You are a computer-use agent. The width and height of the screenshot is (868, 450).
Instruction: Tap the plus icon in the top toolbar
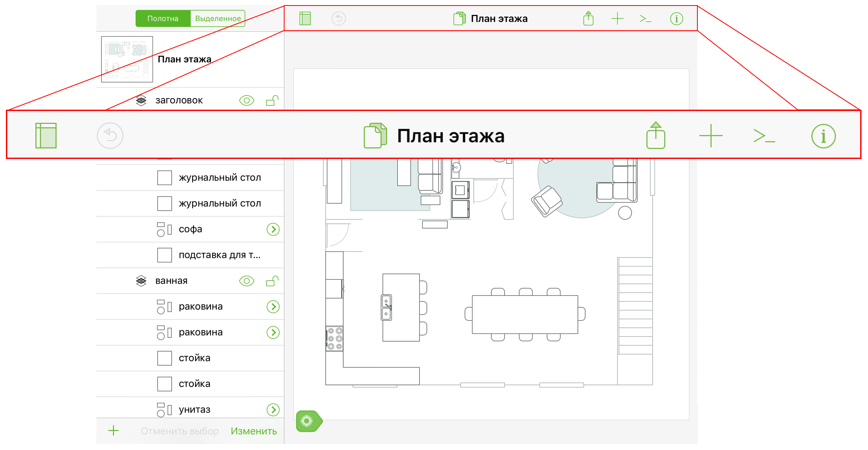click(x=617, y=19)
